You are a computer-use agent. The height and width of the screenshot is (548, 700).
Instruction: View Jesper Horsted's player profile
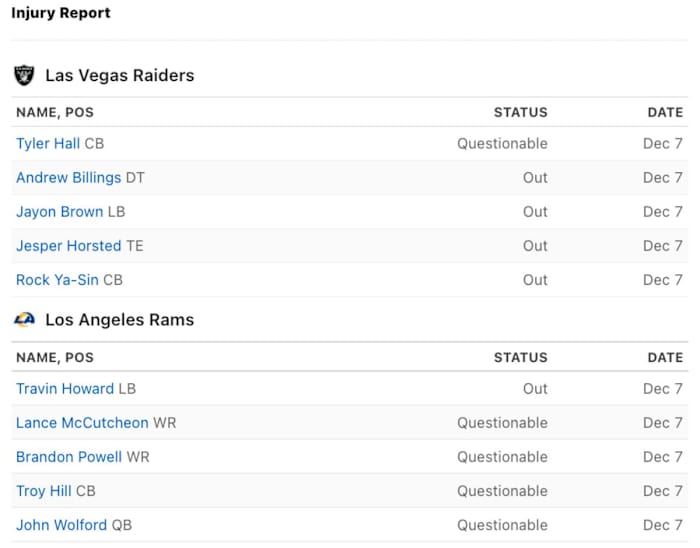(x=68, y=246)
